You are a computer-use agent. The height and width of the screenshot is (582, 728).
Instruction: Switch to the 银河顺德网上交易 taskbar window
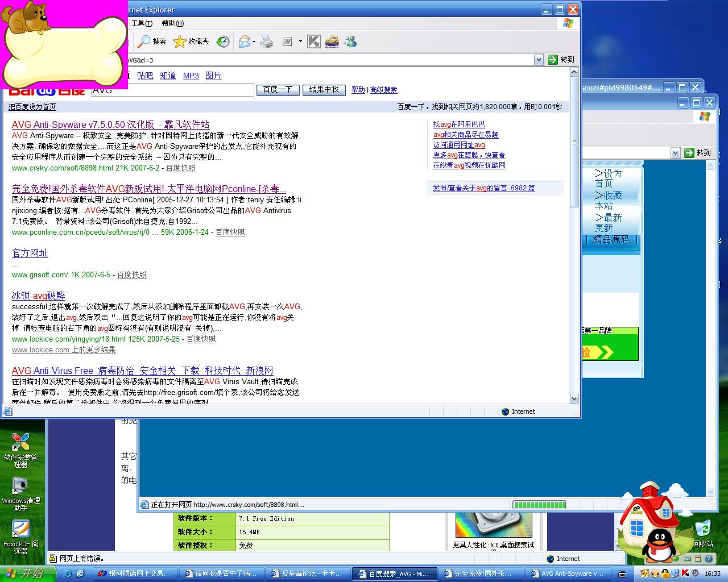[x=135, y=574]
